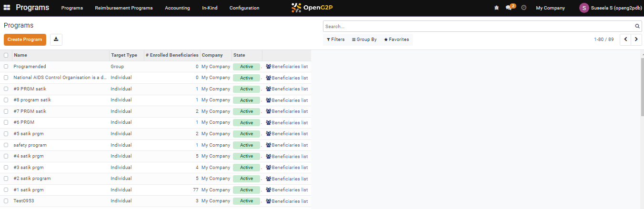Open the debug bug icon
Viewport: 644px width, 209px height.
(x=497, y=8)
